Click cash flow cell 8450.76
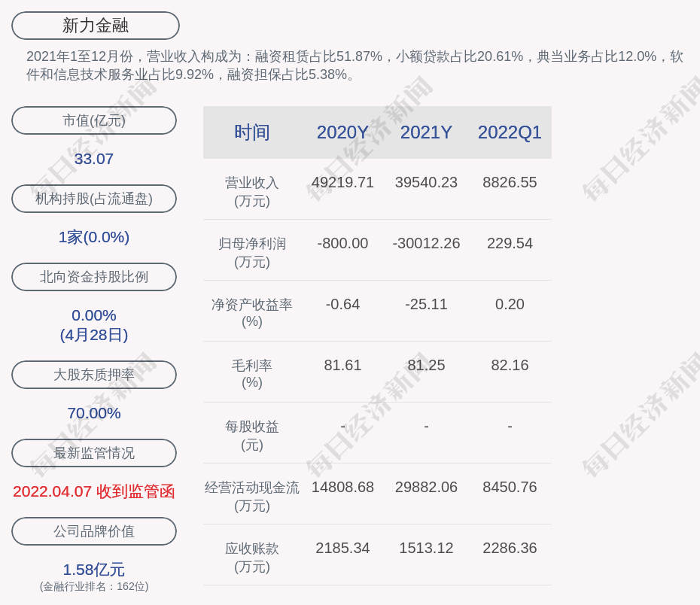The width and height of the screenshot is (700, 605). (510, 487)
